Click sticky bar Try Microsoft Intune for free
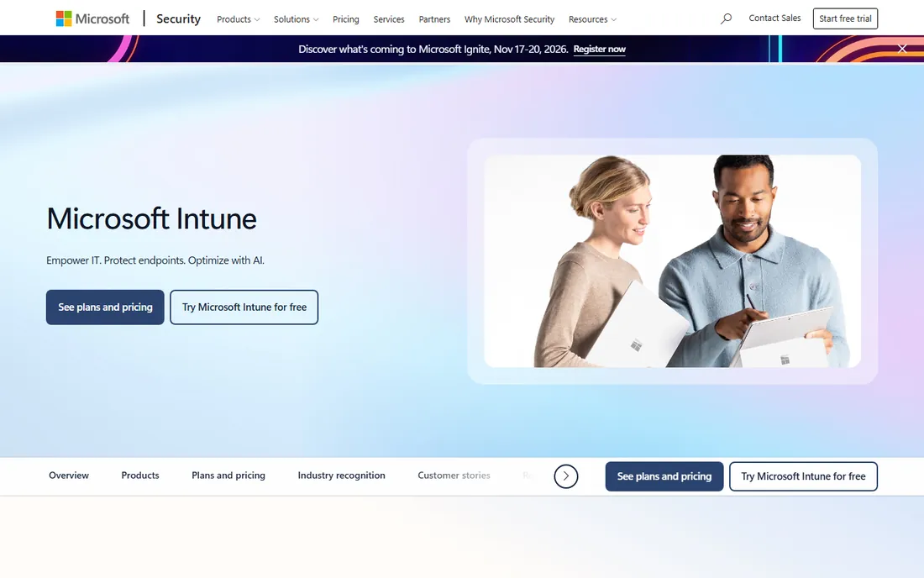924x578 pixels. tap(803, 476)
